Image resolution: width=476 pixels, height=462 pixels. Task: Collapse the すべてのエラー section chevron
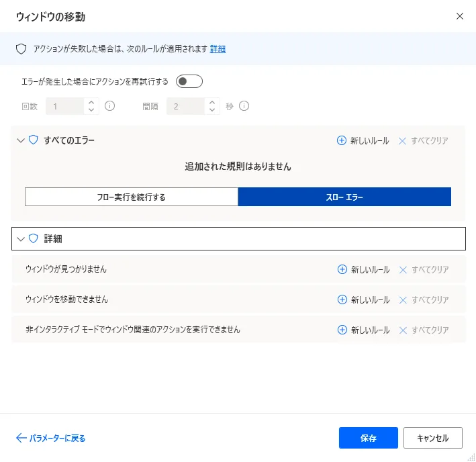(20, 140)
